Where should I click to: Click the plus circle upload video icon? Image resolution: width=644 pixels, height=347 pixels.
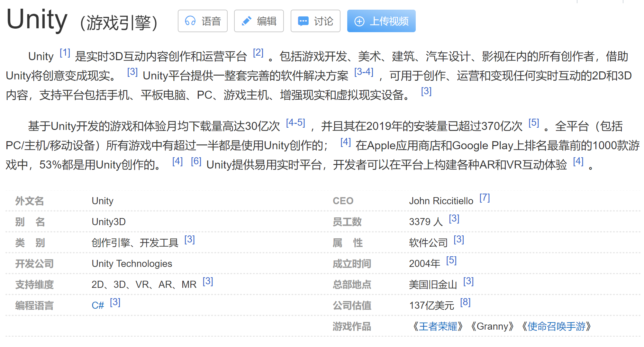(x=359, y=22)
